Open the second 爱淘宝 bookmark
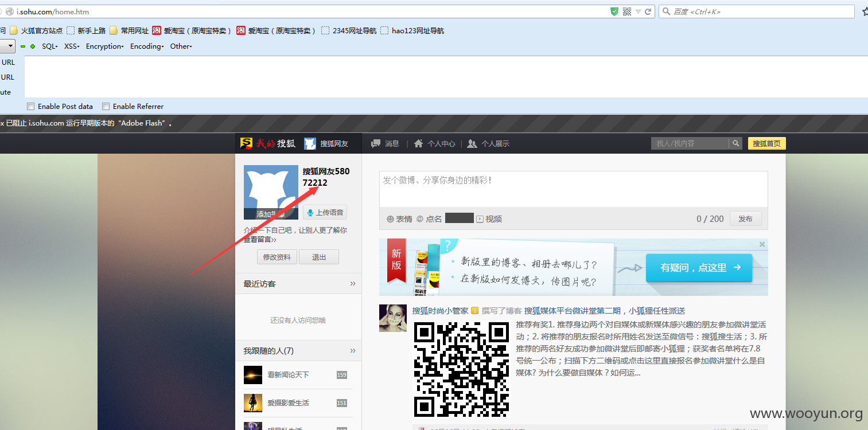This screenshot has height=430, width=868. pos(277,31)
